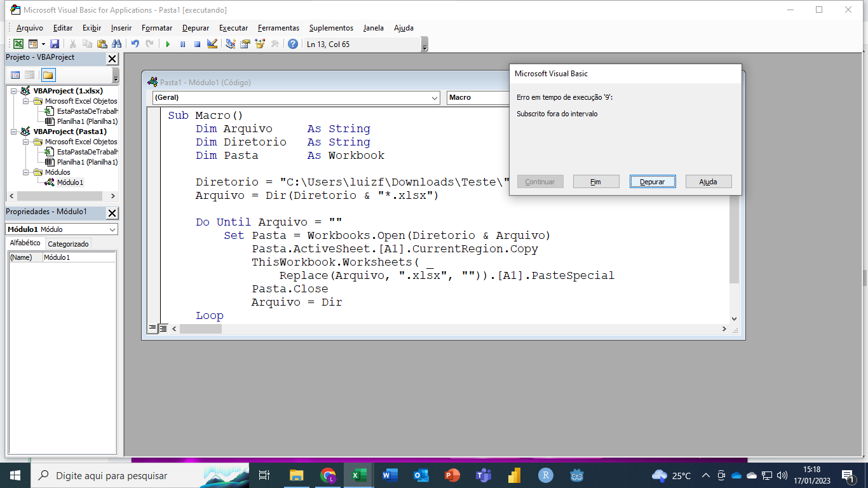
Task: Click the Find binoculars icon
Action: [116, 44]
